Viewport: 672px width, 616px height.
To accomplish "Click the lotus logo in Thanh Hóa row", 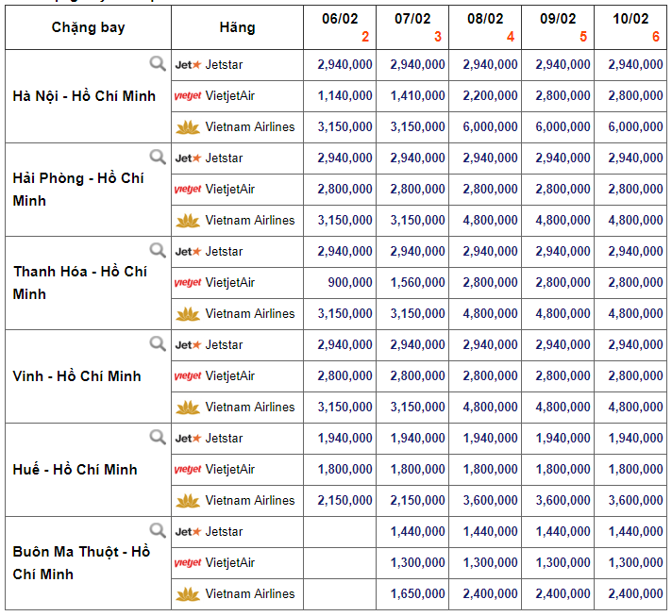I will (188, 314).
